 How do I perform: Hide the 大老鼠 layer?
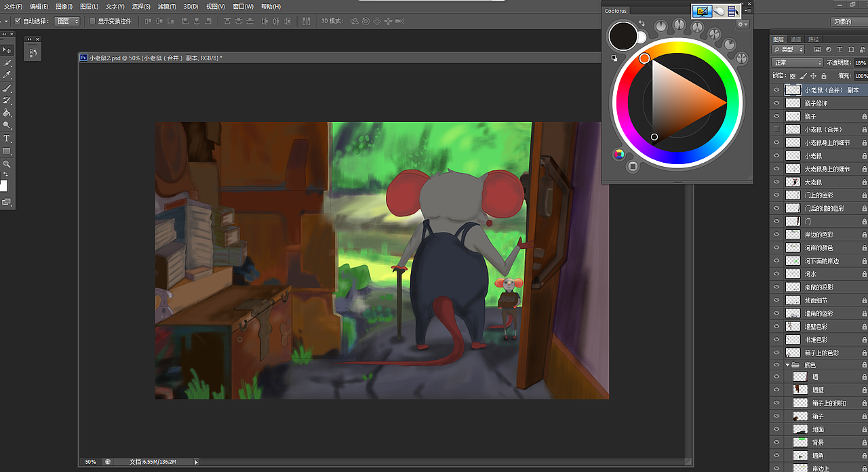[x=776, y=182]
